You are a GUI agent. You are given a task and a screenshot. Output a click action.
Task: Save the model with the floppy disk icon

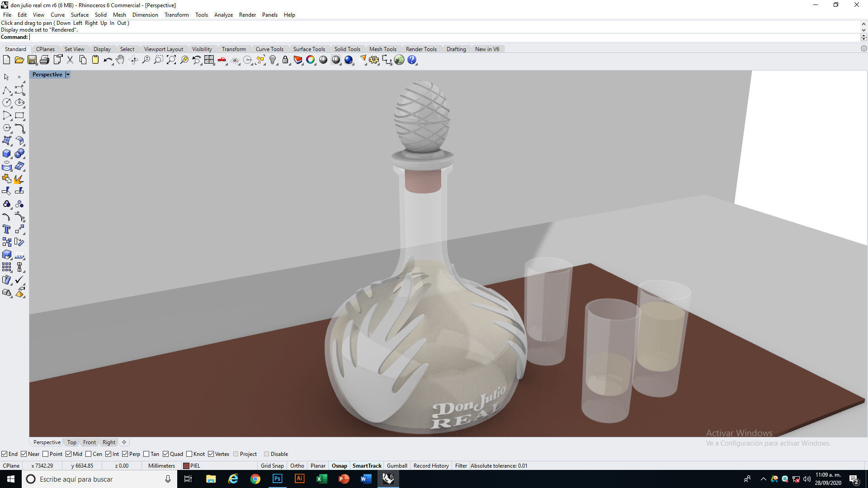tap(32, 60)
